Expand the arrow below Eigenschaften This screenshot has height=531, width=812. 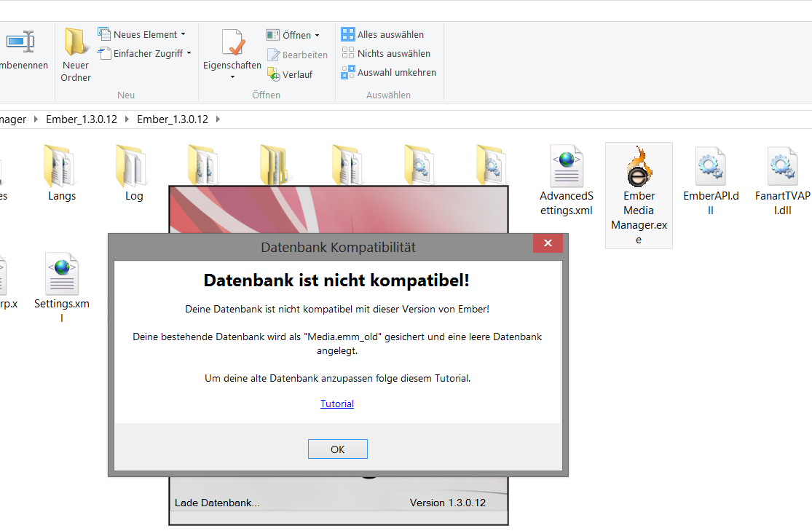tap(232, 77)
